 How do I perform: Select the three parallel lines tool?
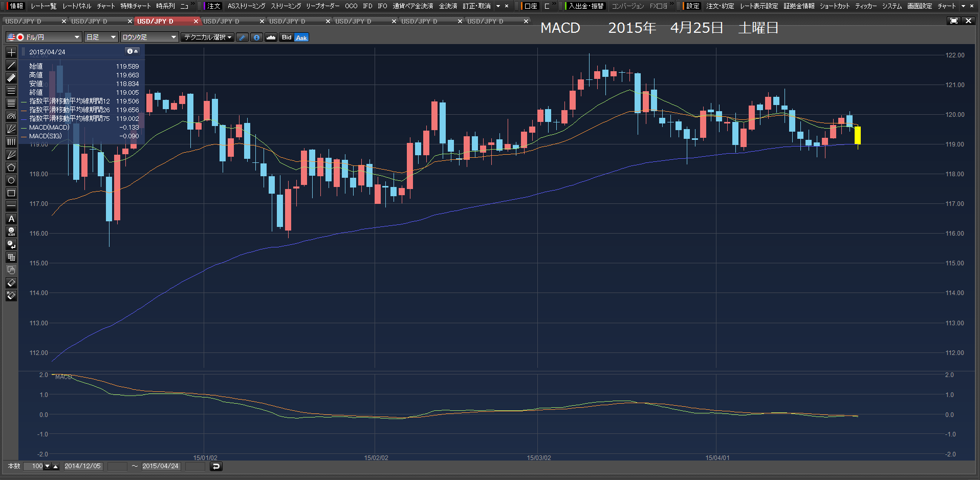coord(11,91)
